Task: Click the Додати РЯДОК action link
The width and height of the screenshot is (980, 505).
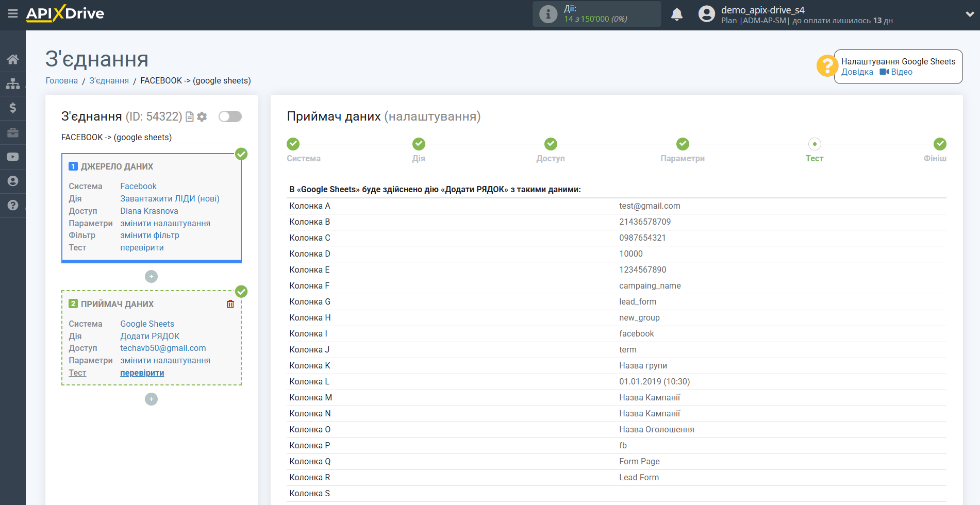Action: [150, 336]
